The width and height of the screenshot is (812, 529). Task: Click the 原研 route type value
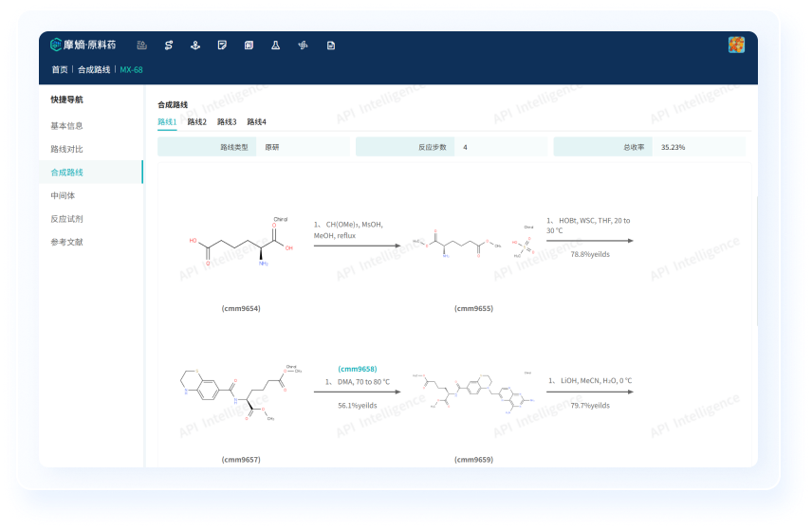pos(272,148)
